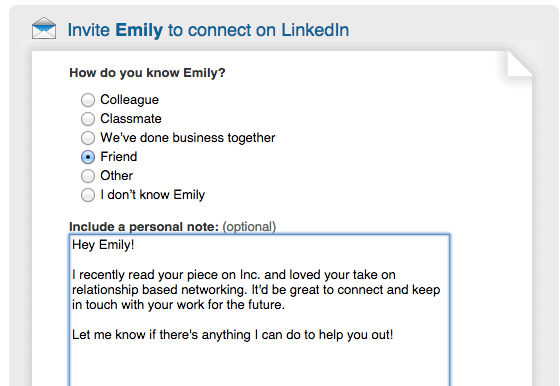Pick the We've done business together radio
Image resolution: width=560 pixels, height=386 pixels.
88,138
